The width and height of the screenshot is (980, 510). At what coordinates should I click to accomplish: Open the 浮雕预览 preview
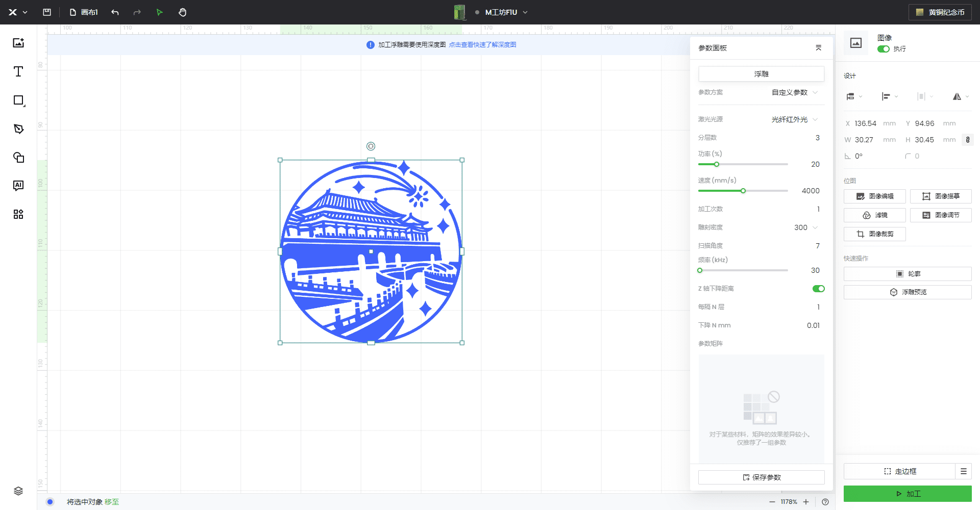coord(908,292)
